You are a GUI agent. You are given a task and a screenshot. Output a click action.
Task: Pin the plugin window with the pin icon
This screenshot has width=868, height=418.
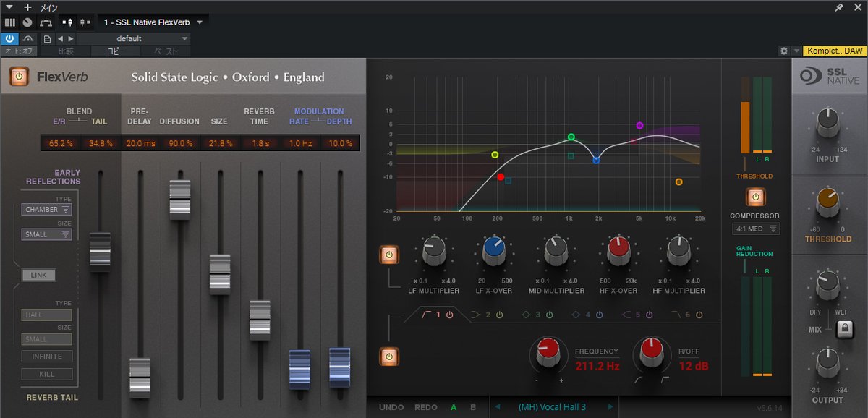pos(839,7)
